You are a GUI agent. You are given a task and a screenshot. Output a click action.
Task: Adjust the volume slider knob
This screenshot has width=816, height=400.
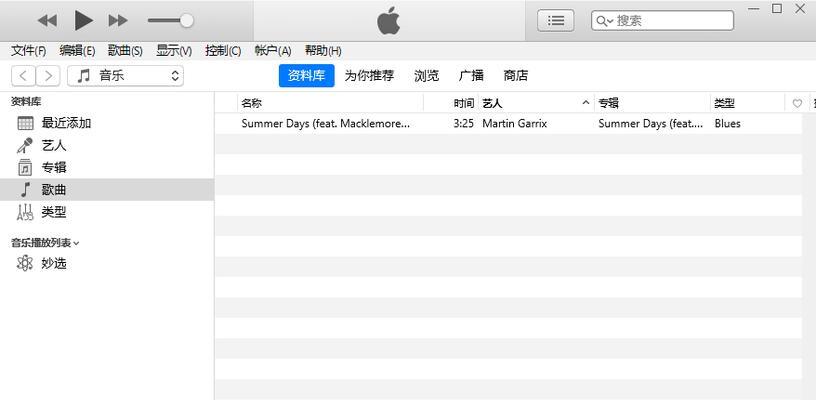click(x=186, y=20)
